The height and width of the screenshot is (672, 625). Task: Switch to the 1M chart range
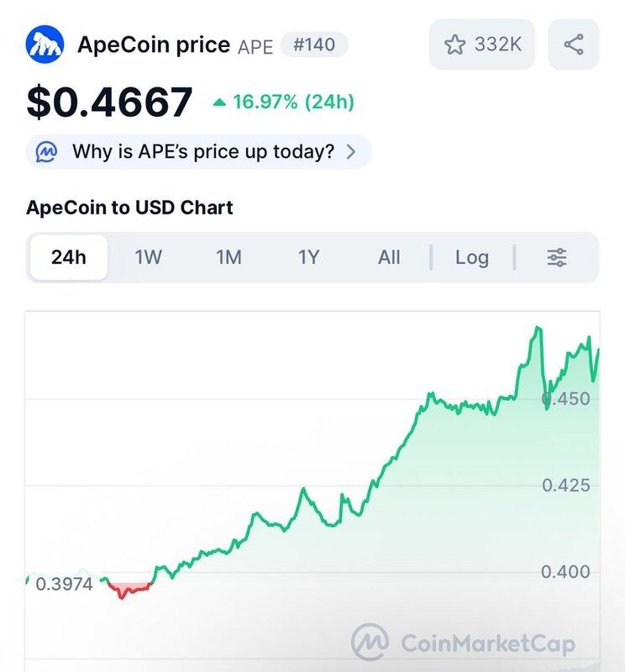pyautogui.click(x=228, y=257)
